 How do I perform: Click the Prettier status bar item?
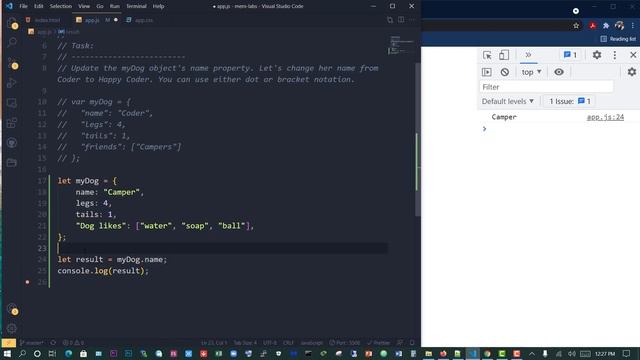378,342
